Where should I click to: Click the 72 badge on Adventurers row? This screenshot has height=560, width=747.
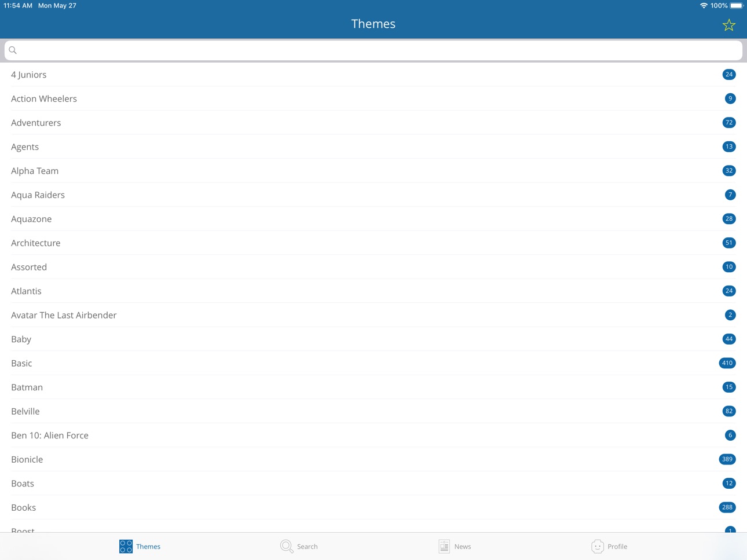pos(729,123)
